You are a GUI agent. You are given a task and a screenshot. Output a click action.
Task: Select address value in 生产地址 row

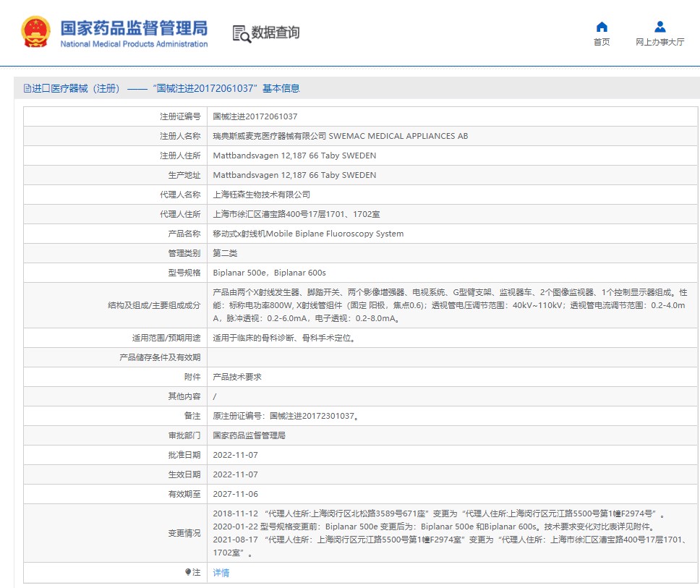tap(294, 175)
